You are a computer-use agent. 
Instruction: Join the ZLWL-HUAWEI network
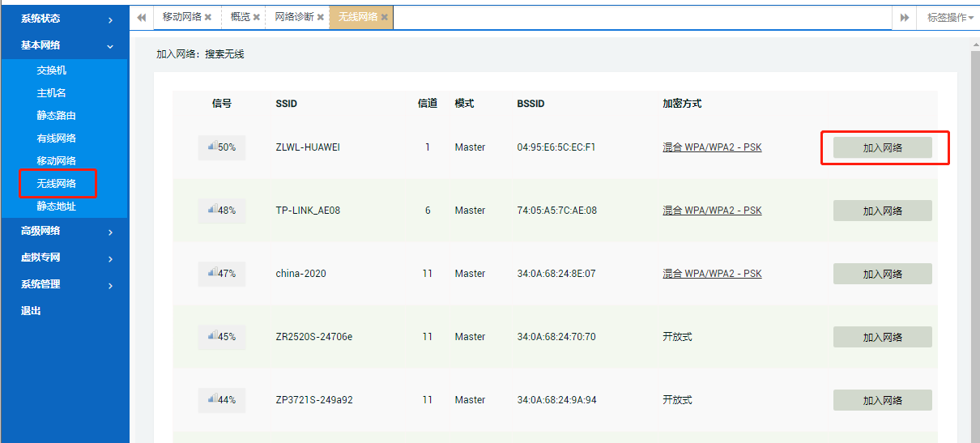click(x=882, y=147)
